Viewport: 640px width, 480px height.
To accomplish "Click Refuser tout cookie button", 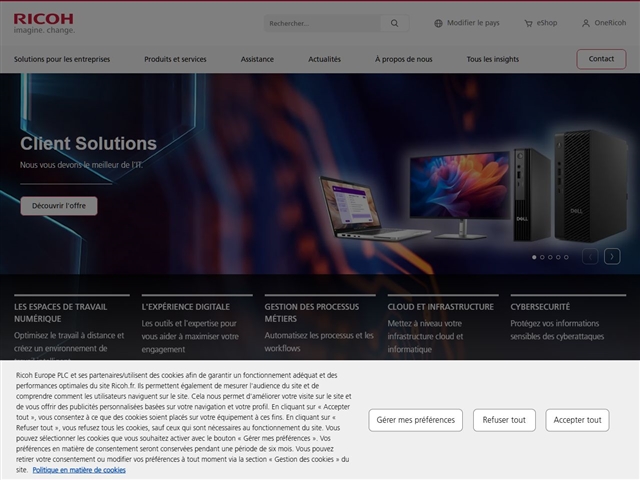I will coord(504,420).
